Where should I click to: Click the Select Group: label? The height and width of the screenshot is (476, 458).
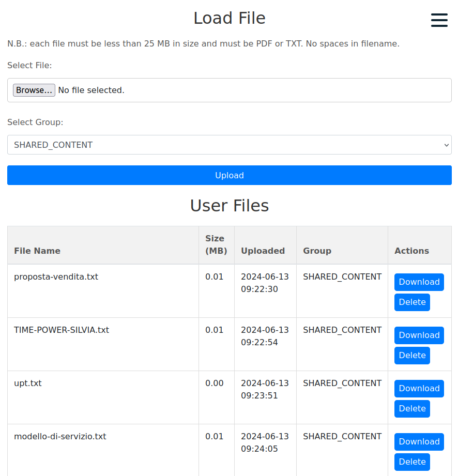tap(35, 122)
